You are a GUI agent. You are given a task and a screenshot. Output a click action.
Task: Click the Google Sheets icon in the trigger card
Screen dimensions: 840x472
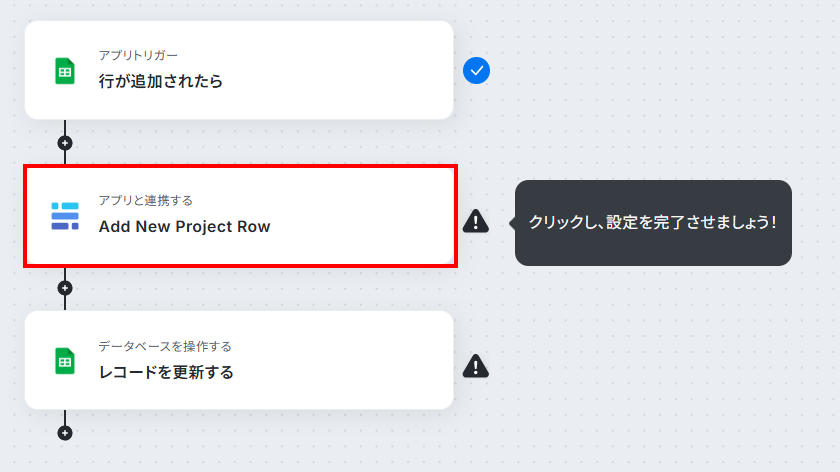tap(65, 71)
